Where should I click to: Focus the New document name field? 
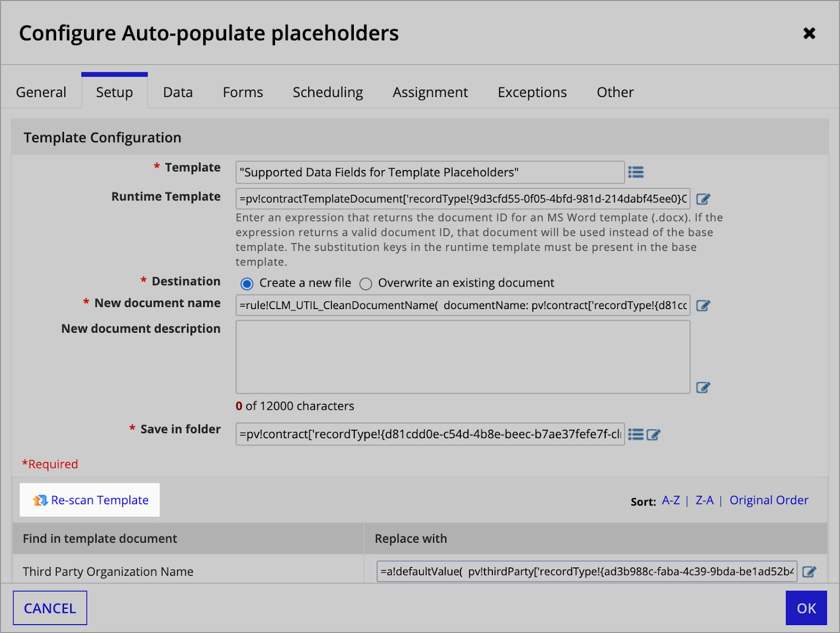[463, 305]
